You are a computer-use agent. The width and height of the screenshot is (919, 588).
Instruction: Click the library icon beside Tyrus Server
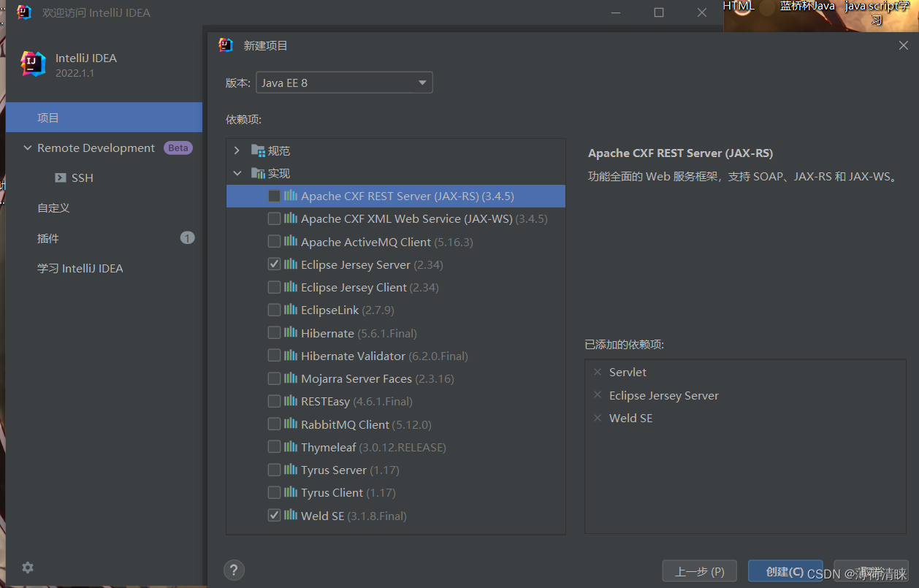(291, 470)
